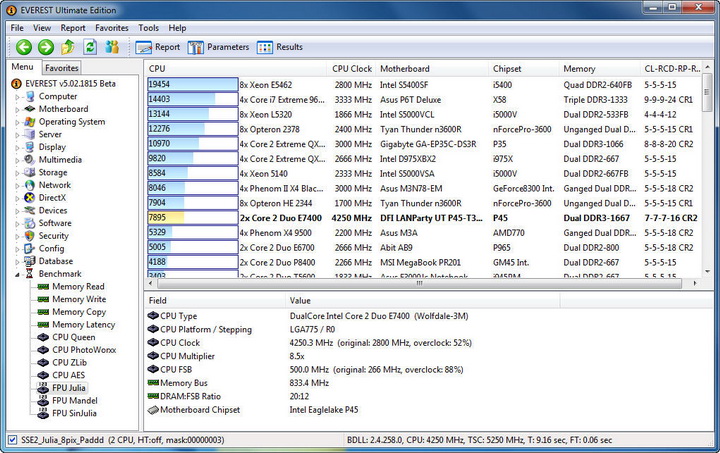The image size is (720, 453).
Task: Select the CPU ZLib benchmark
Action: [69, 363]
